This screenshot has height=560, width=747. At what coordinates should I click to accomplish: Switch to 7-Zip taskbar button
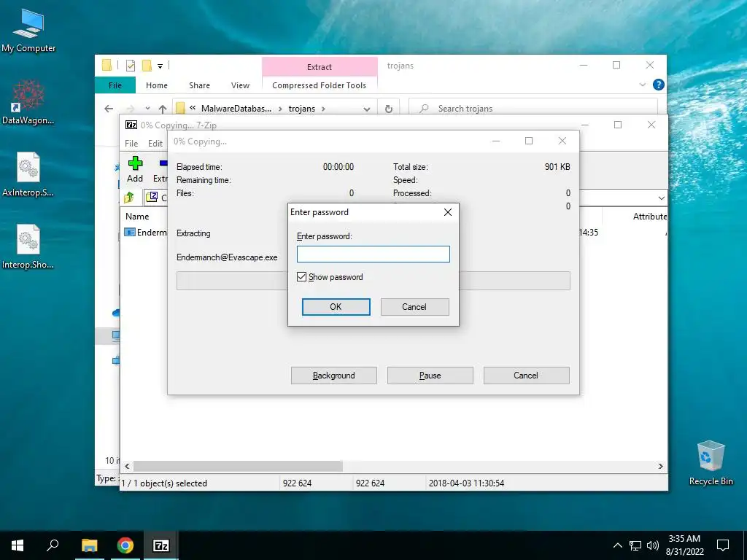pos(161,545)
